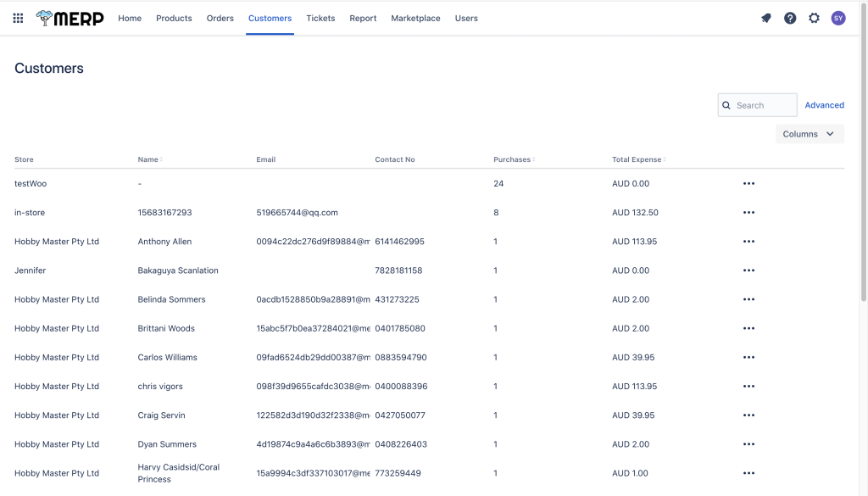
Task: Sort the table by Name column
Action: [x=149, y=159]
